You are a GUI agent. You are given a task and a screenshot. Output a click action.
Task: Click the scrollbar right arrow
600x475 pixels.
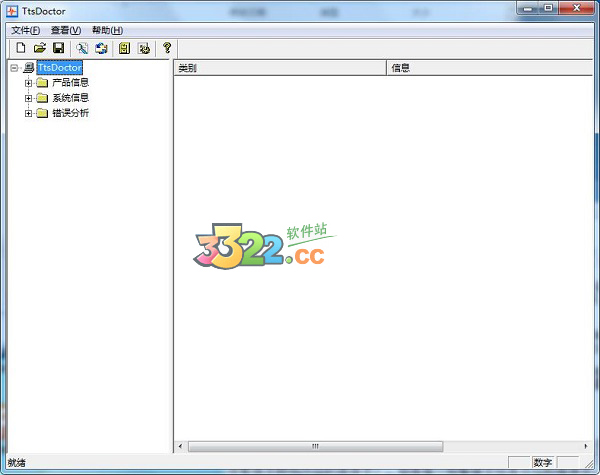pos(586,446)
